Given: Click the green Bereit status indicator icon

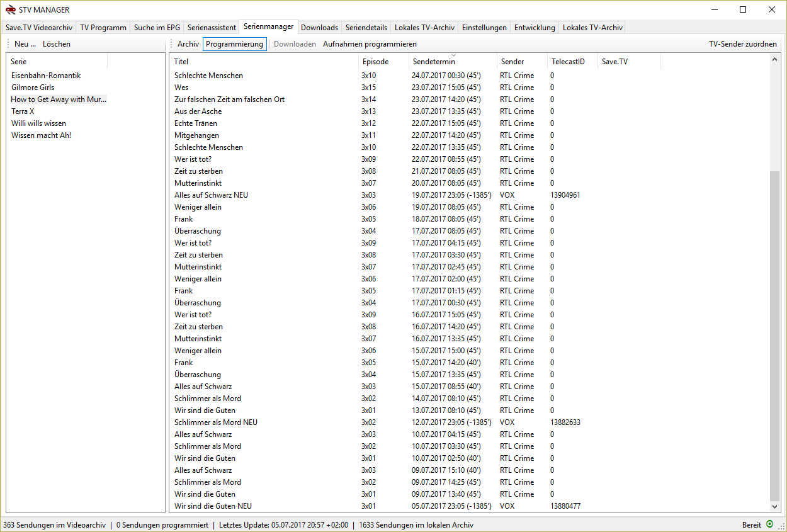Looking at the screenshot, I should [x=769, y=524].
